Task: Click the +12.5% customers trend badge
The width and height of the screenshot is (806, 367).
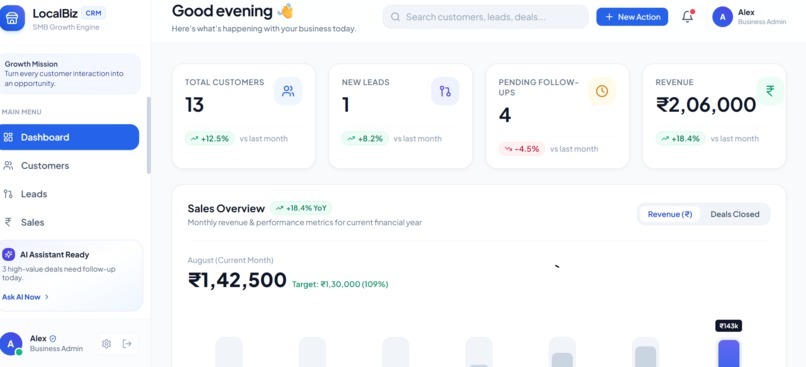Action: click(x=210, y=138)
